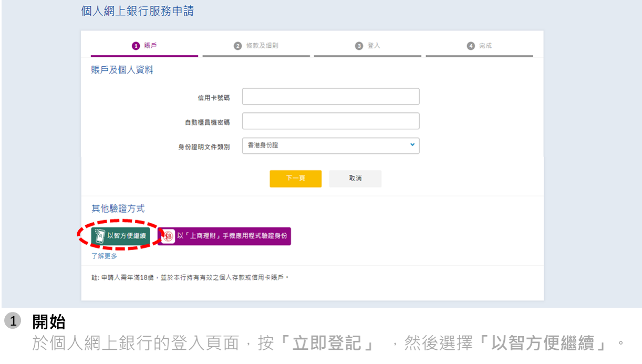Click 以「上商理財」手機應用程式驗證身份 button text
Screen dimensions: 642x364
click(x=232, y=236)
